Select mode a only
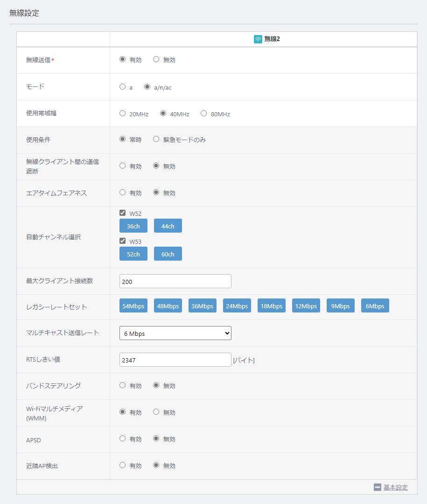 [x=122, y=87]
